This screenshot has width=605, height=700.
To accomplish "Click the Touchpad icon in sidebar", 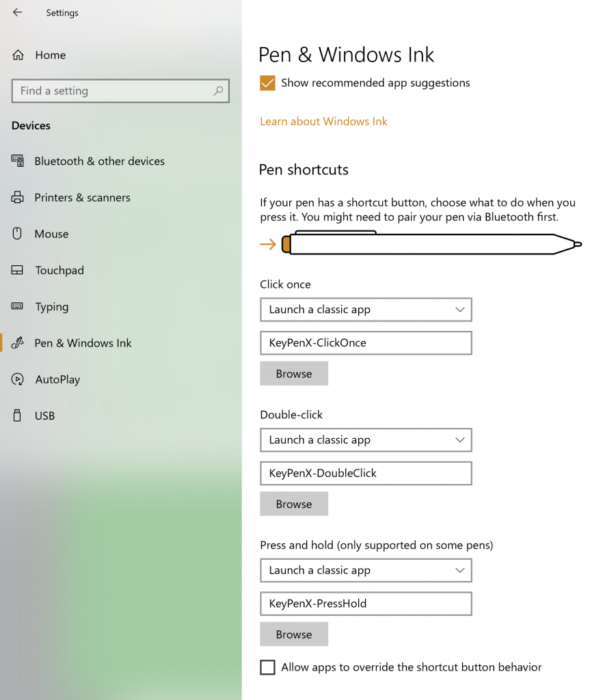I will click(x=17, y=270).
